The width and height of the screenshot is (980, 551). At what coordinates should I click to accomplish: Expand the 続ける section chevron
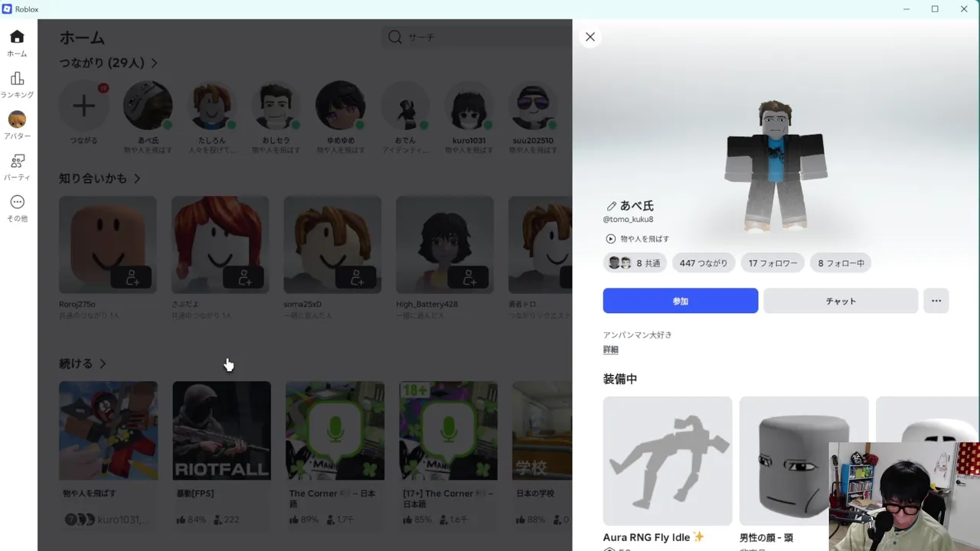coord(103,364)
